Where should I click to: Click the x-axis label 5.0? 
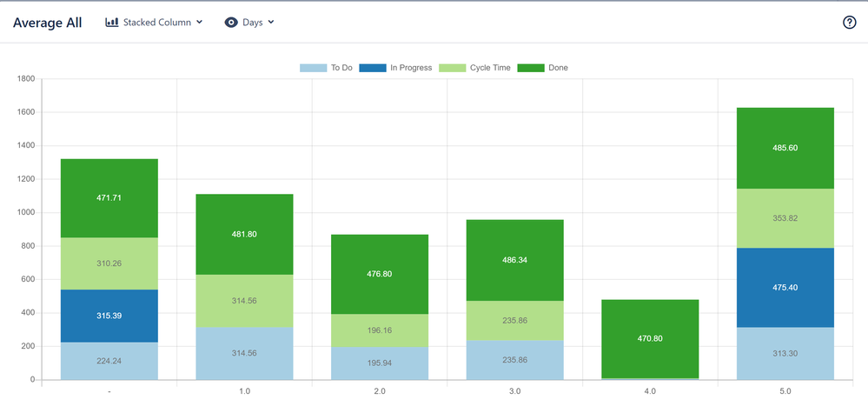tap(785, 391)
